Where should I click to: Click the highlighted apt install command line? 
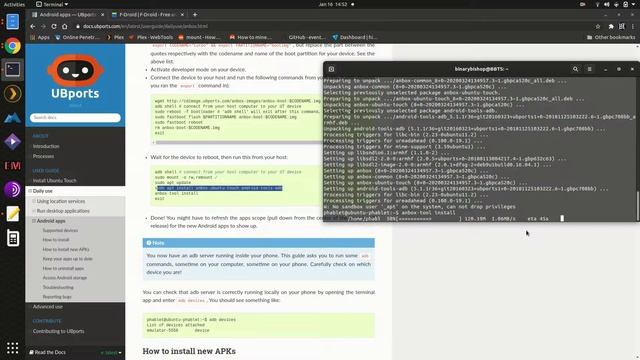(220, 188)
